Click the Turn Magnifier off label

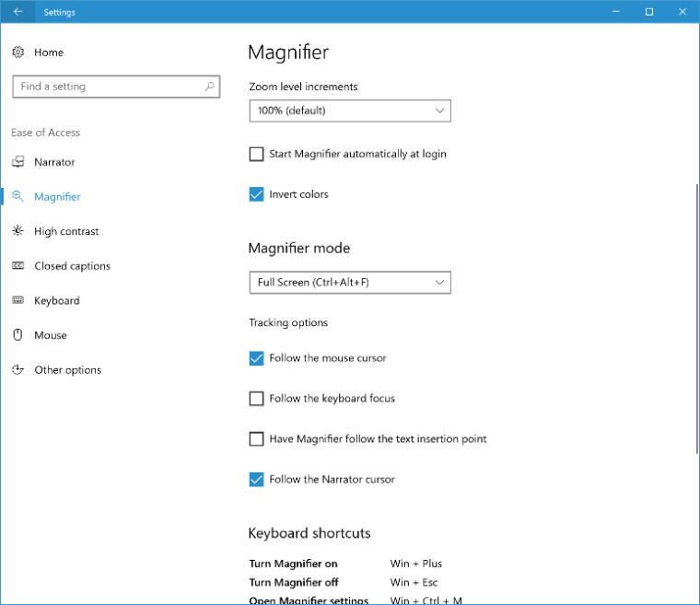294,582
